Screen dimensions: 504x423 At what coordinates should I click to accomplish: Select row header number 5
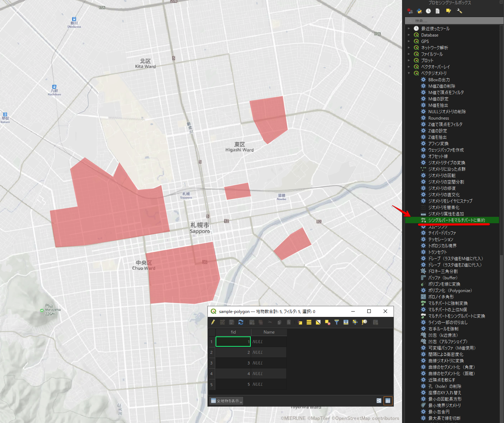pyautogui.click(x=211, y=384)
